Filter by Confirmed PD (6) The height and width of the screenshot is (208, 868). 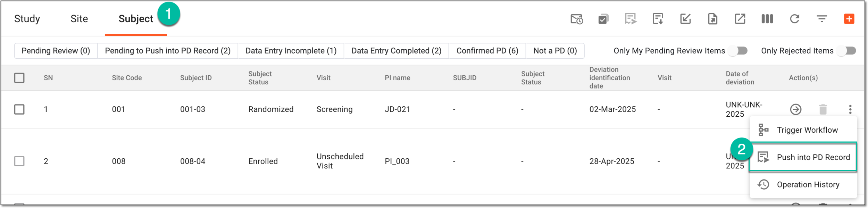487,51
